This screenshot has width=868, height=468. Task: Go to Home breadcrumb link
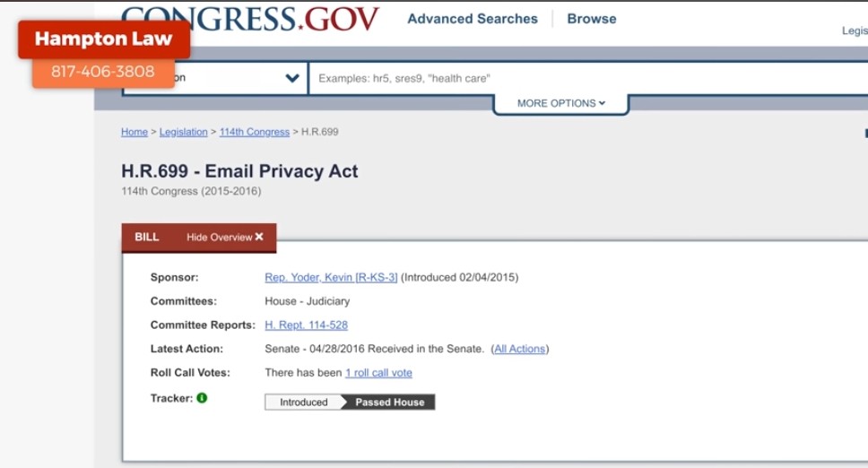click(x=135, y=132)
